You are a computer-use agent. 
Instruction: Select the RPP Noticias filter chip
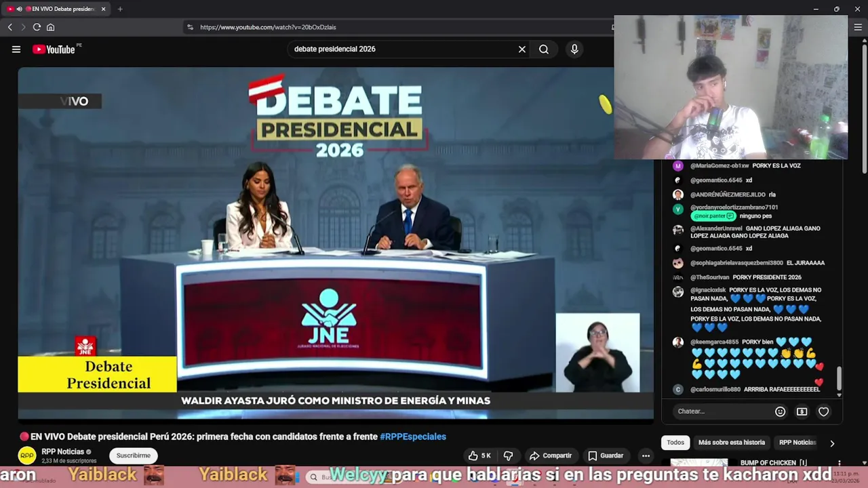(x=797, y=443)
